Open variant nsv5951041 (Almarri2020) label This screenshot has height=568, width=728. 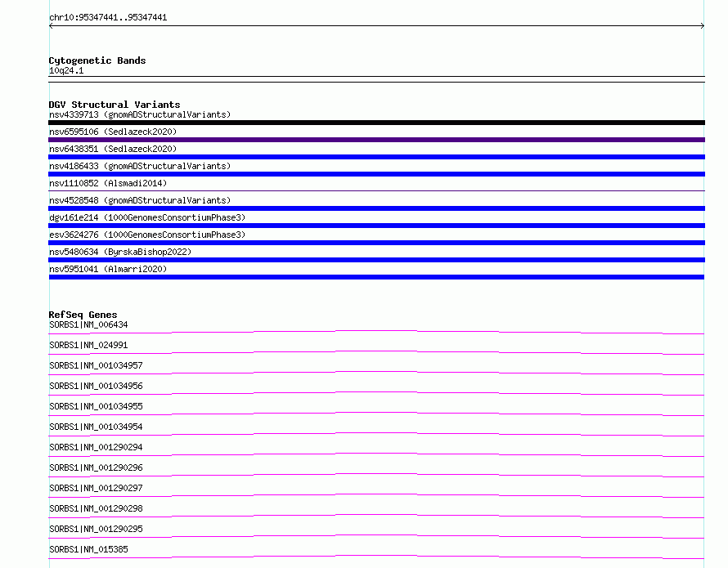[x=108, y=269]
